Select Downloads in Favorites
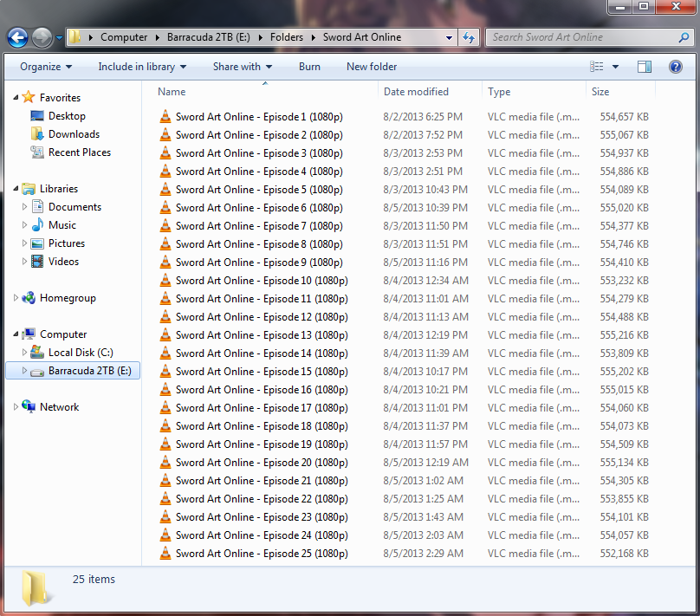This screenshot has height=616, width=700. pyautogui.click(x=74, y=134)
